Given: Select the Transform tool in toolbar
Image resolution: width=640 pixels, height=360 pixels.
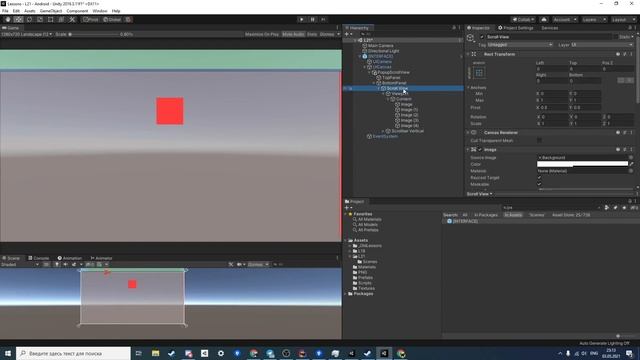Looking at the screenshot, I should click(61, 20).
